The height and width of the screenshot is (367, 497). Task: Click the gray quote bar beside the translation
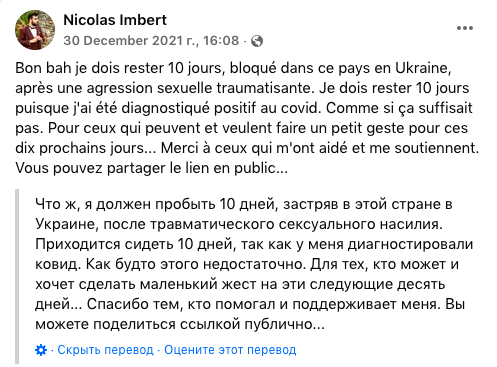tap(17, 277)
